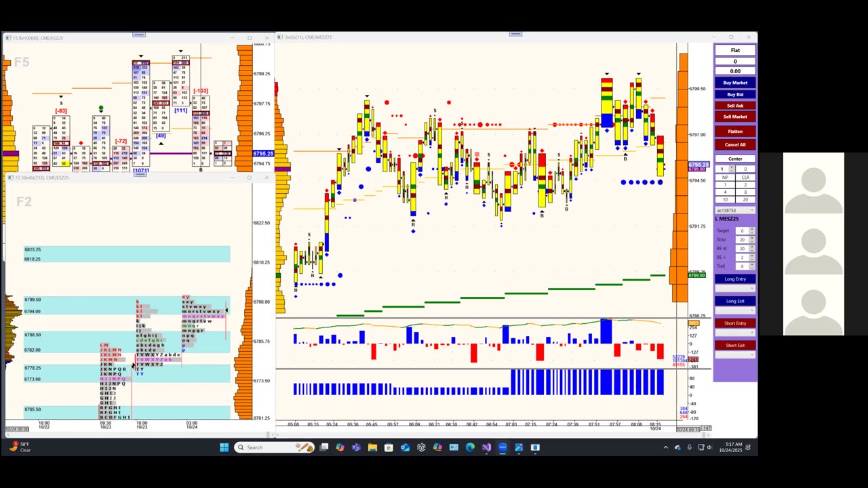Click Short Entry button
Viewport: 868px width, 488px height.
click(735, 323)
